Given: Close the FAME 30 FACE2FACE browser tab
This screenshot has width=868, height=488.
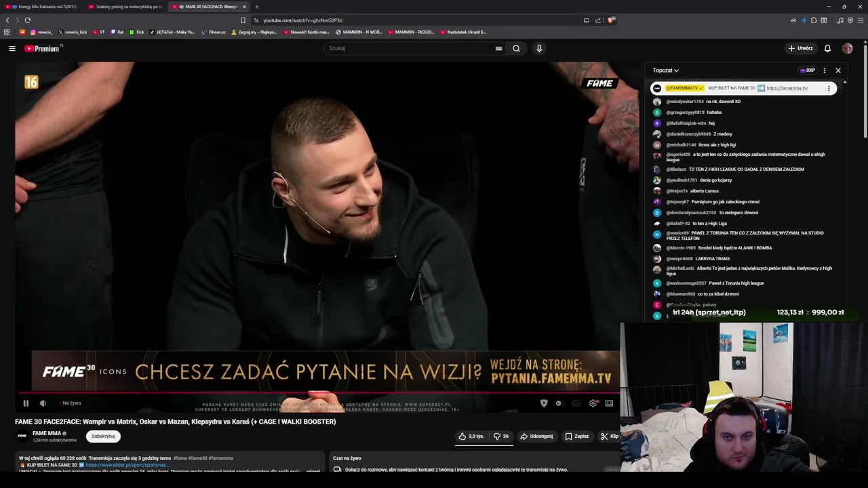Looking at the screenshot, I should click(244, 7).
